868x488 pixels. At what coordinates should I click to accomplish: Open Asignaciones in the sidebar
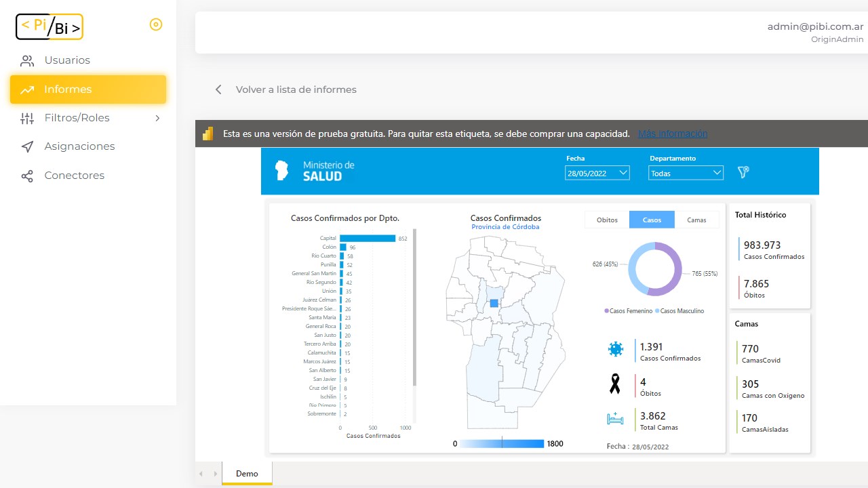coord(88,147)
